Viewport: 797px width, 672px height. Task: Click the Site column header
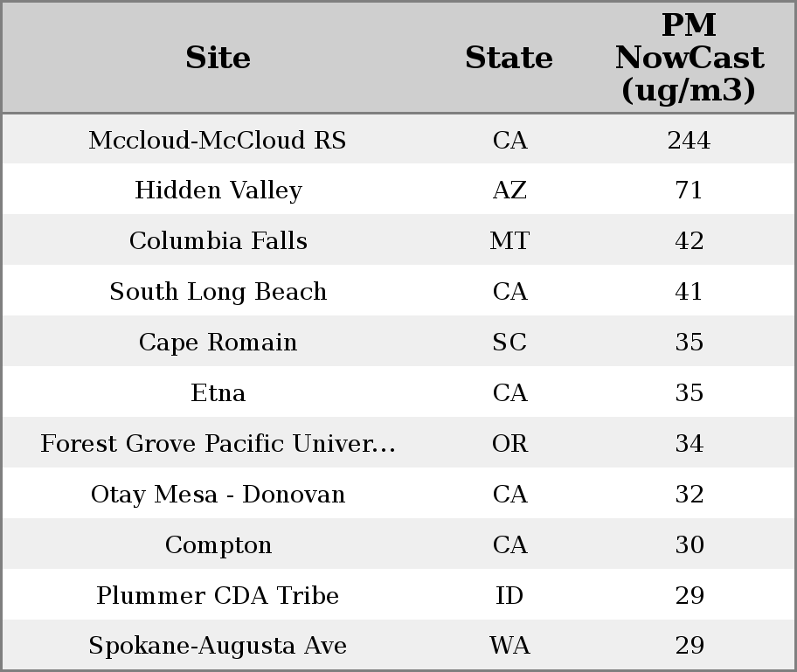click(x=218, y=58)
